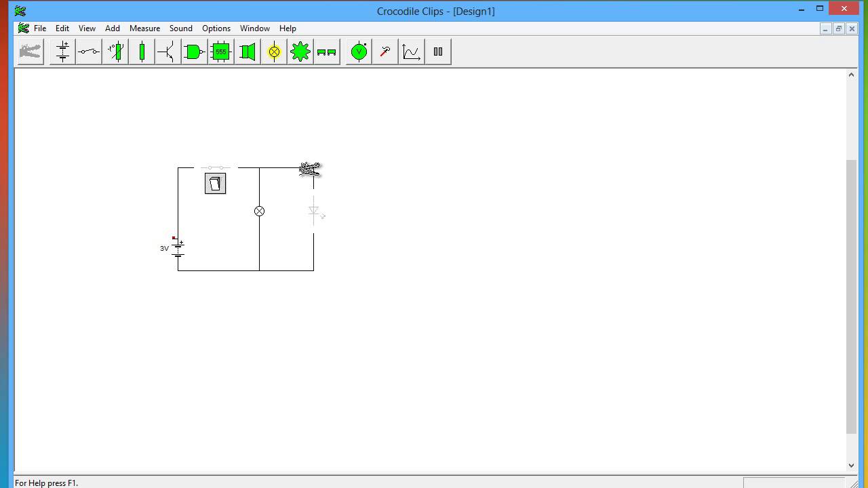Click the document control icon beside File
Image resolution: width=868 pixels, height=488 pixels.
point(24,28)
